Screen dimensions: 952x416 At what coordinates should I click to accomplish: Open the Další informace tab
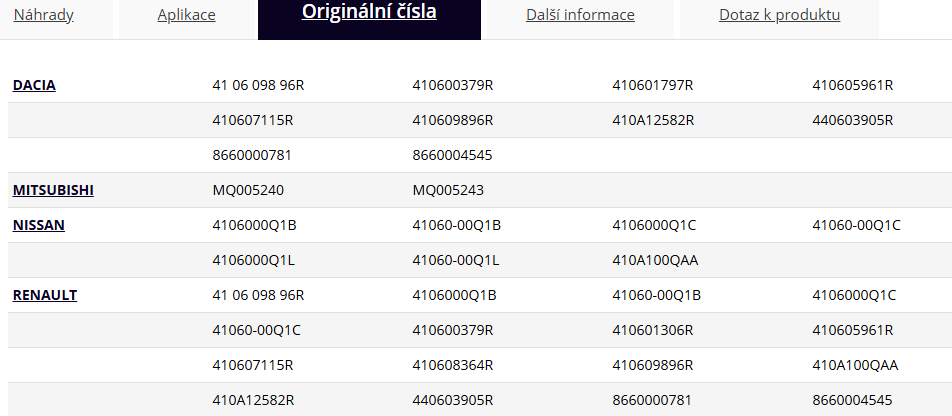pos(580,15)
